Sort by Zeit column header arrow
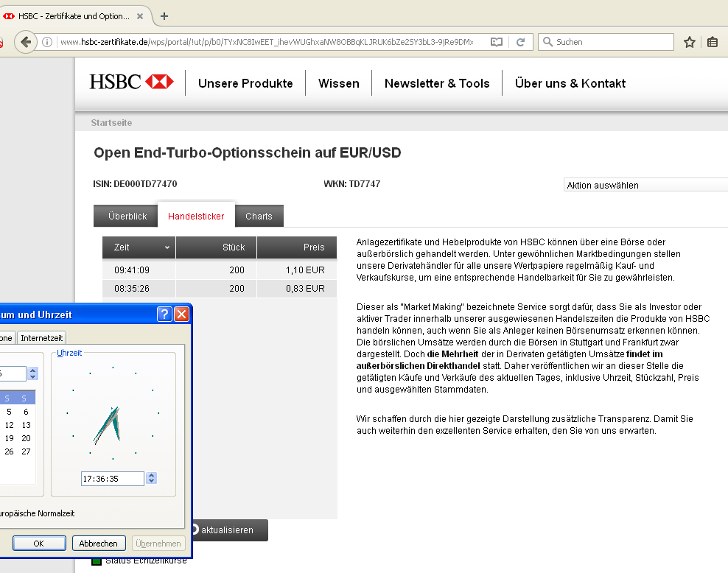This screenshot has width=728, height=573. pos(167,247)
